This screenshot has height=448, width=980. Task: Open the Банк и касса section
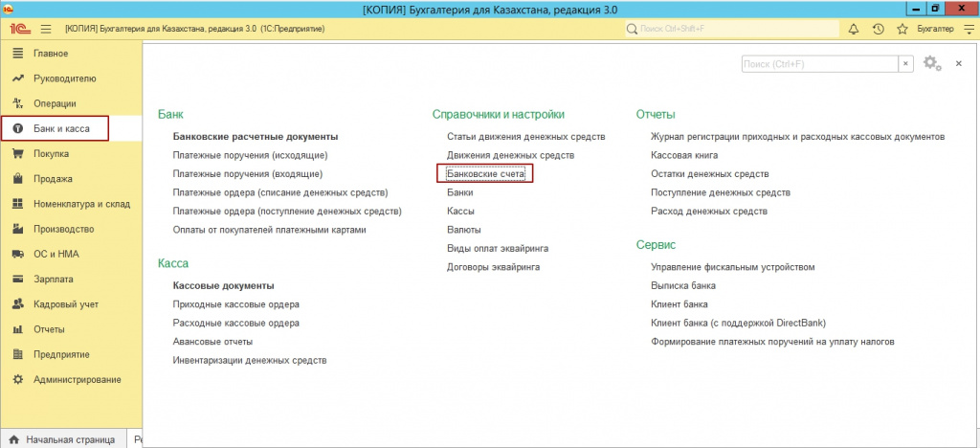pyautogui.click(x=62, y=128)
